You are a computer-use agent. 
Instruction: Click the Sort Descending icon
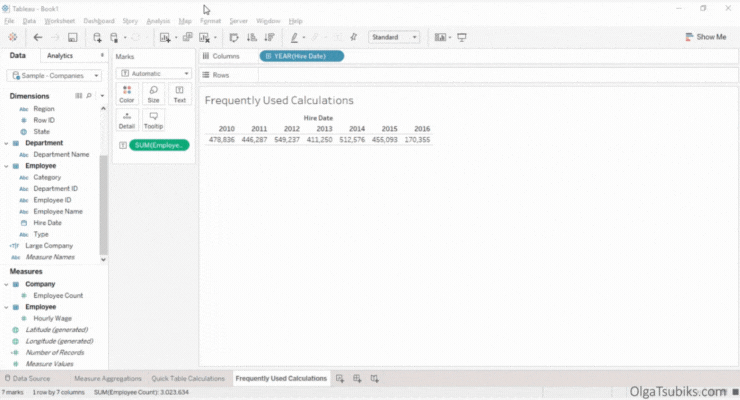coord(269,37)
